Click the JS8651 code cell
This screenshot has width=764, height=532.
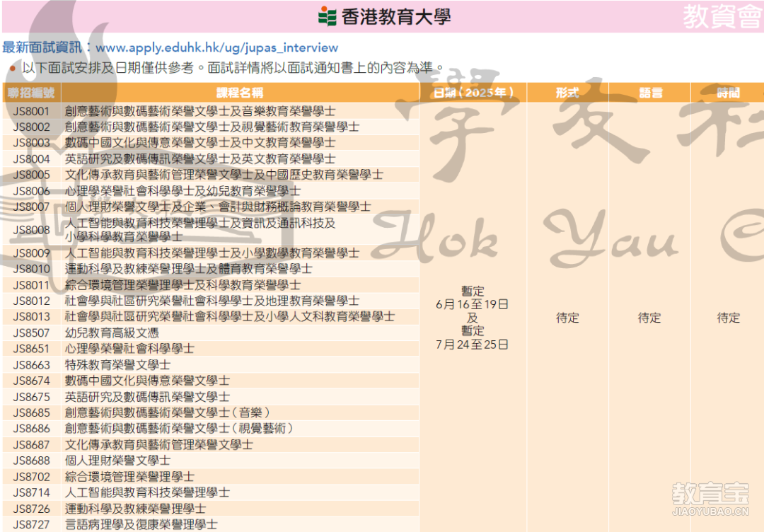coord(31,349)
